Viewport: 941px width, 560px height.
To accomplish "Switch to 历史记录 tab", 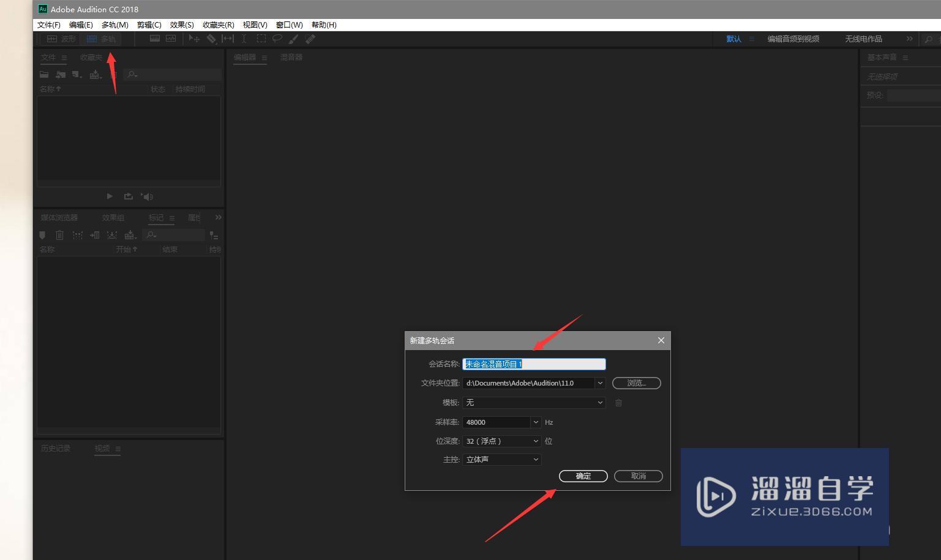I will [x=56, y=449].
